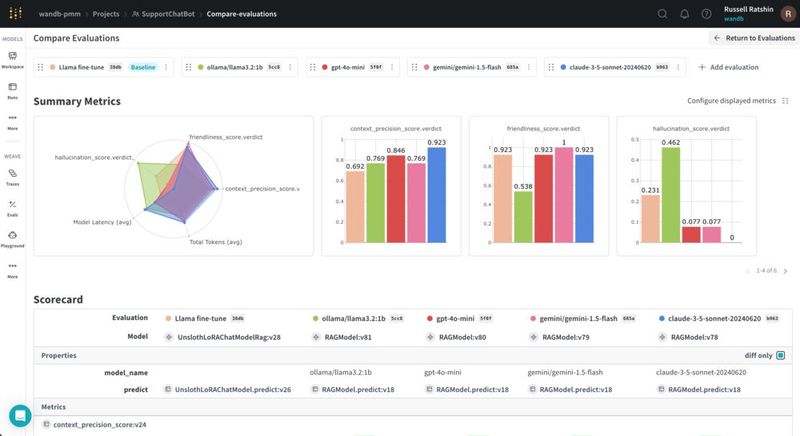Viewport: 800px width, 436px height.
Task: Go to previous page of summary metrics
Action: (748, 271)
